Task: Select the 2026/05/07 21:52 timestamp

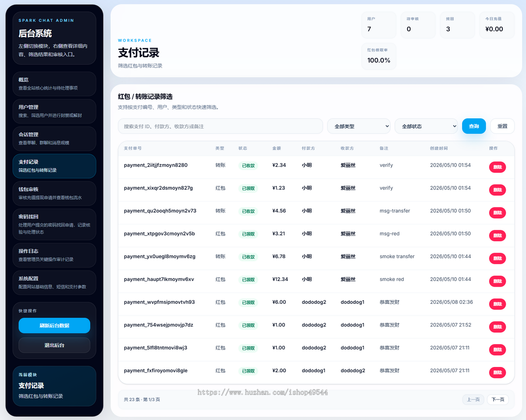Action: click(x=451, y=325)
